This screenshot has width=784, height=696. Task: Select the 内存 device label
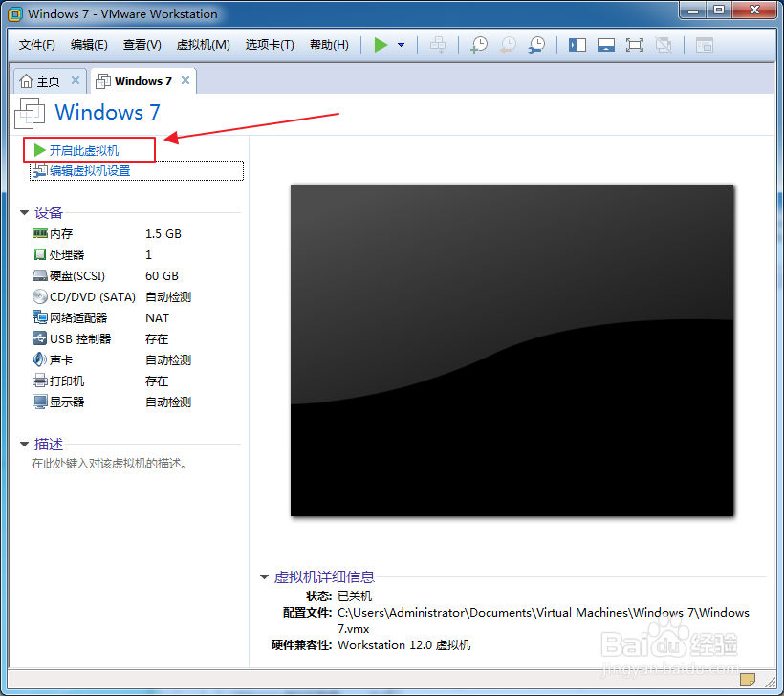[61, 233]
